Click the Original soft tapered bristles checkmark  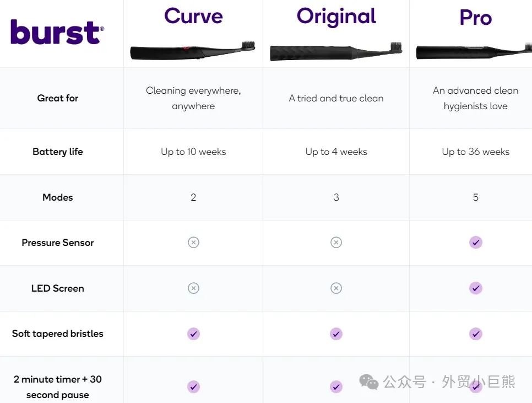coord(336,334)
